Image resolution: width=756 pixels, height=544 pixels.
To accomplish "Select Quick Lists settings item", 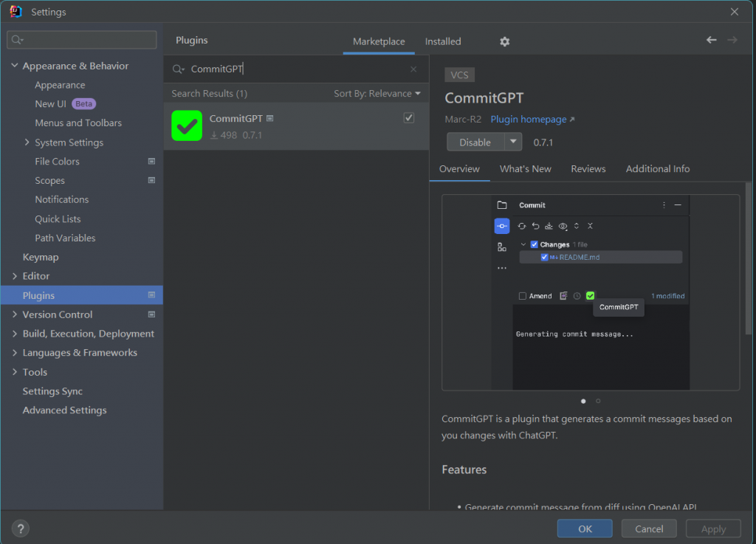I will 58,218.
